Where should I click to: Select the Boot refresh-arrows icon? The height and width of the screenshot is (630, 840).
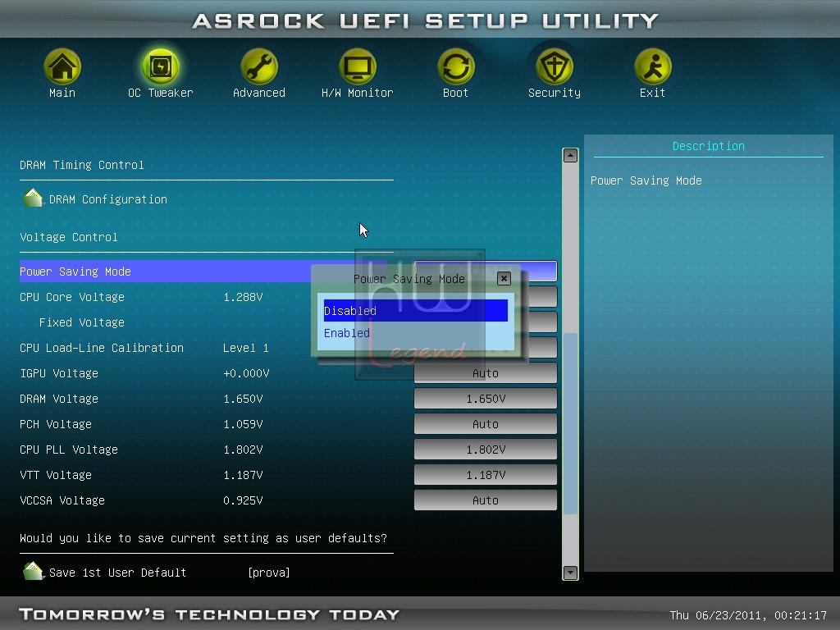456,66
